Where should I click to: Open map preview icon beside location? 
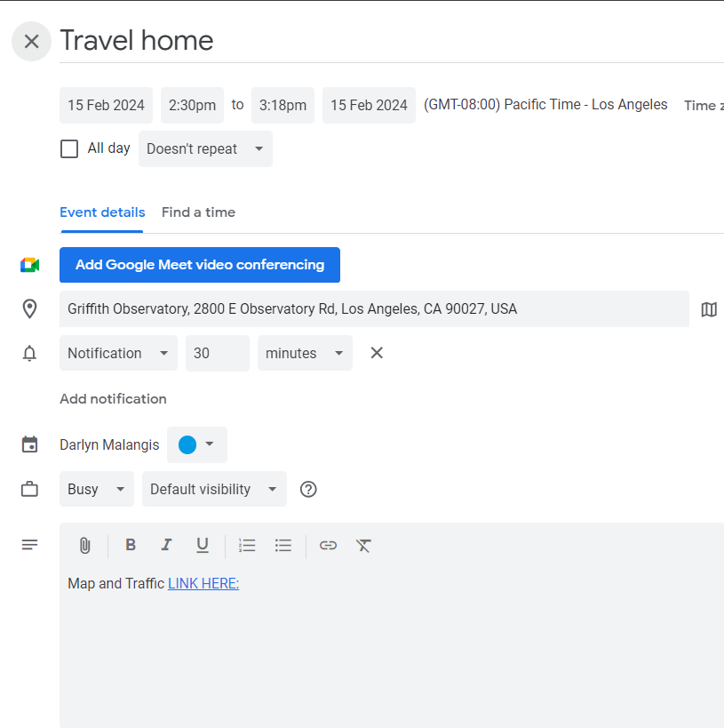709,309
